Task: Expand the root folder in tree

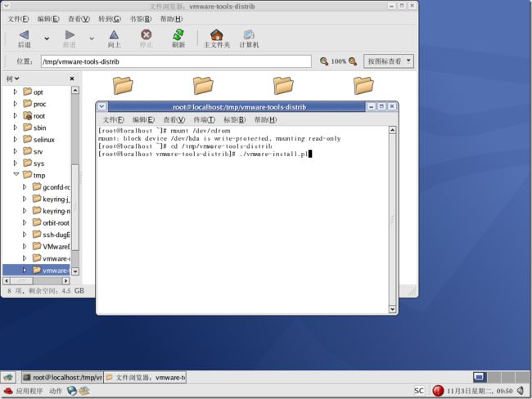Action: pos(16,115)
